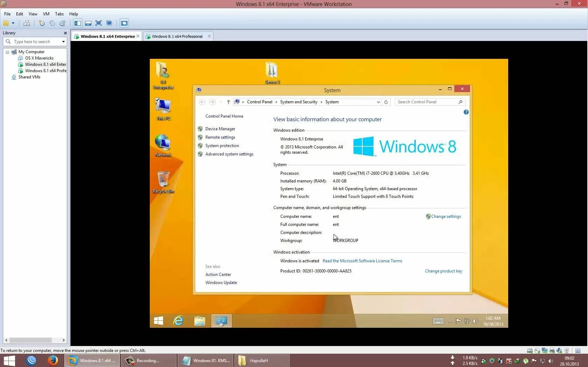Open the View menu

pyautogui.click(x=33, y=14)
